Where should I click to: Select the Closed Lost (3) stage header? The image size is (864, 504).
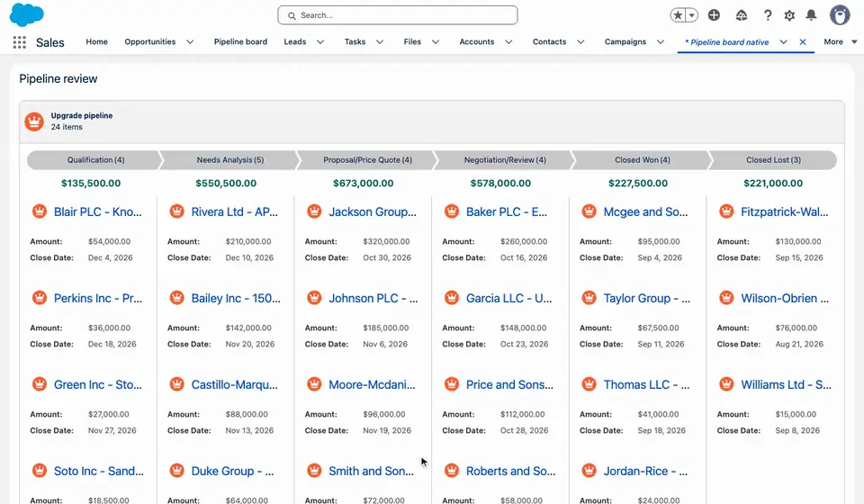click(x=773, y=159)
